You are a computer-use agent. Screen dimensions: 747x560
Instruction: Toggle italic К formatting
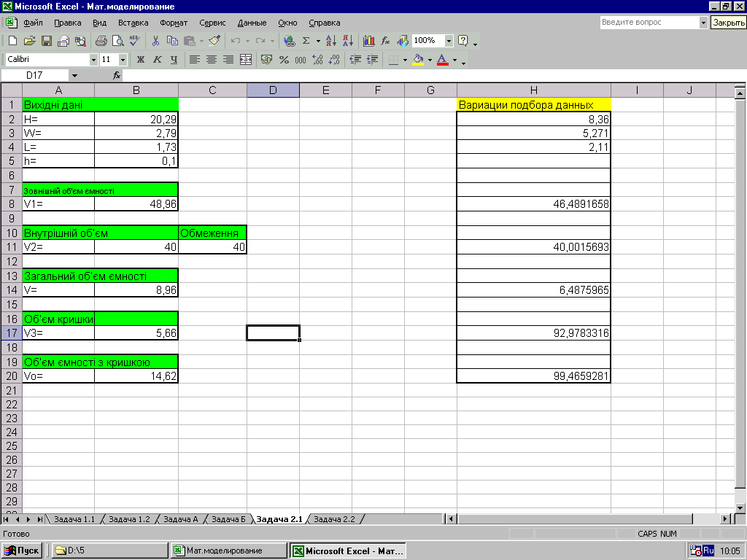pyautogui.click(x=158, y=60)
